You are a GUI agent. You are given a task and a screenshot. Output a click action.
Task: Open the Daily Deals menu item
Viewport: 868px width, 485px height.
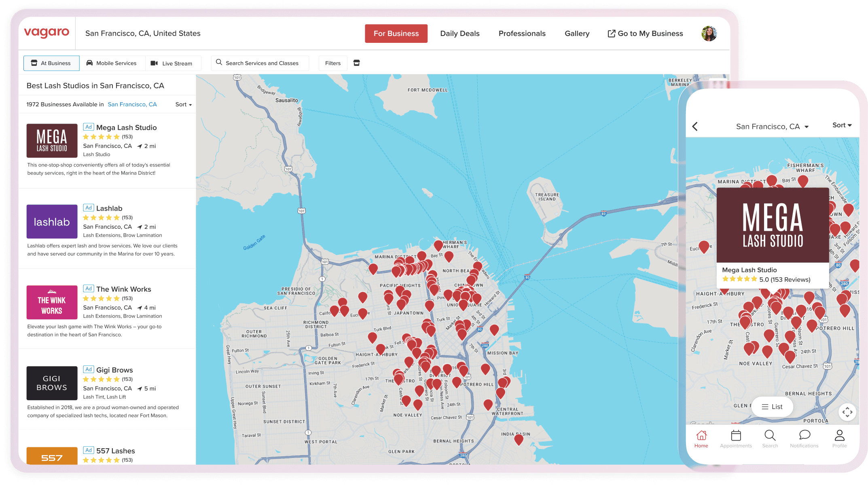coord(459,34)
